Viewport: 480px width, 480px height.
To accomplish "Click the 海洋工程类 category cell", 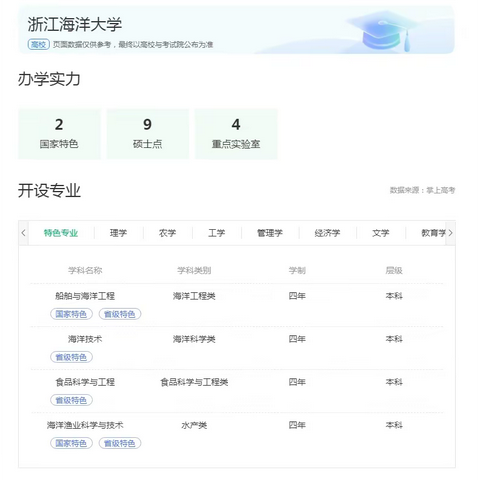I will tap(194, 296).
